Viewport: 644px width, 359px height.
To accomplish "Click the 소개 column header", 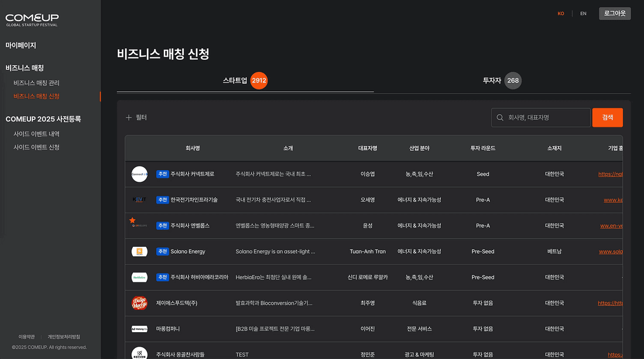I will click(x=288, y=148).
